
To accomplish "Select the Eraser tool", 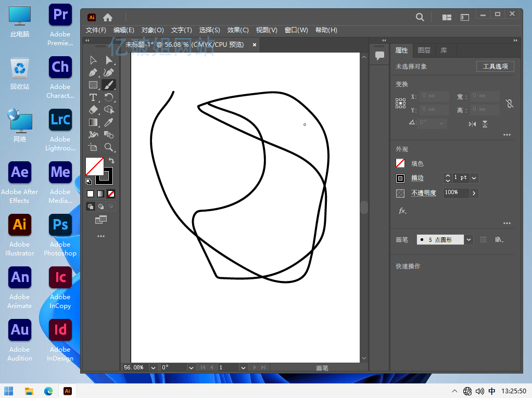I will 93,110.
